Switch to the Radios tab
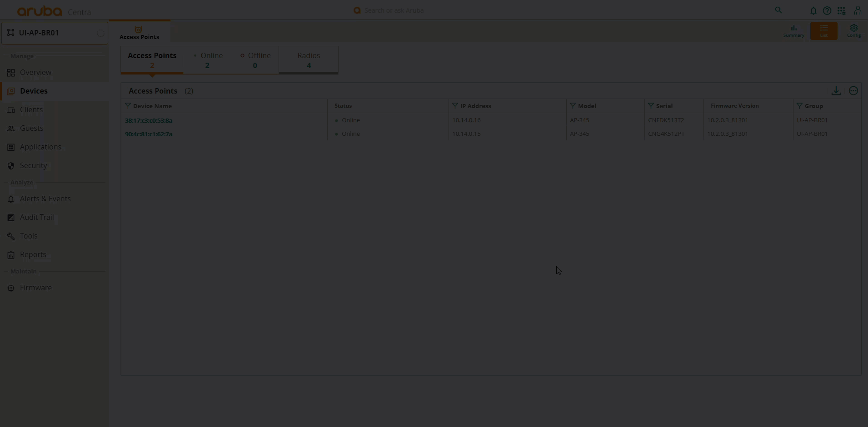Viewport: 868px width, 427px height. (x=309, y=60)
